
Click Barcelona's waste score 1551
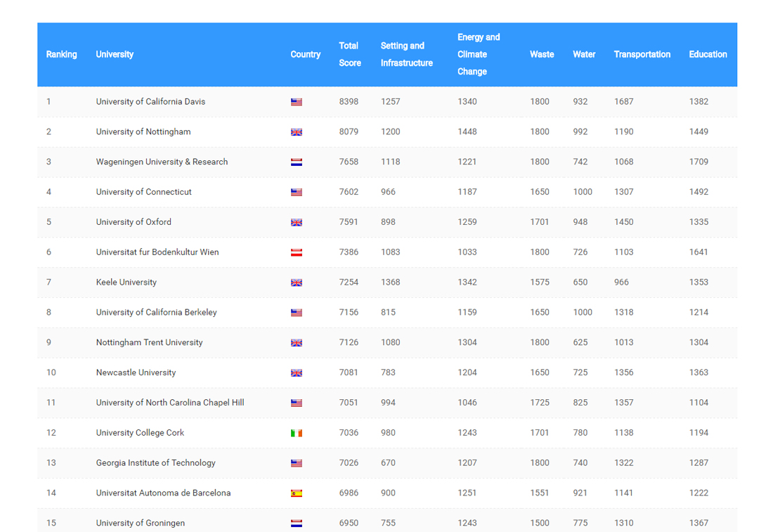[539, 493]
